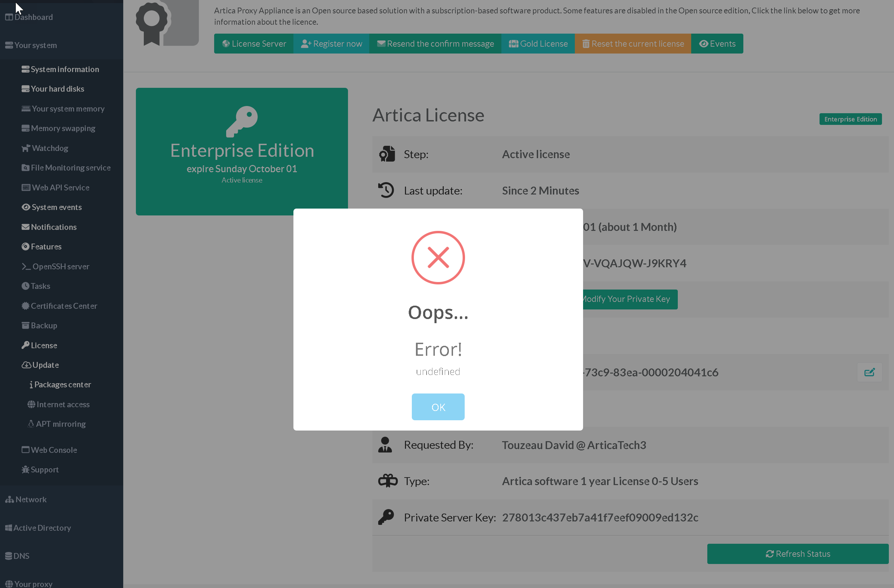Select Watchdog in the sidebar
This screenshot has height=588, width=894.
point(49,148)
